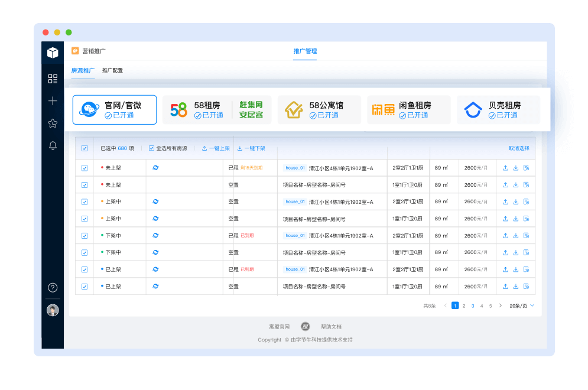Viewport: 588px width, 390px height.
Task: Click upload icon in 下架中 空置 row
Action: tap(505, 252)
